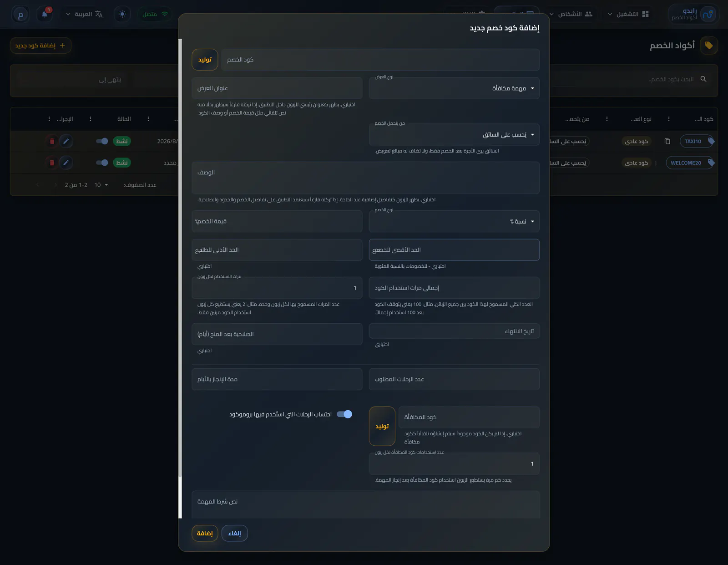Click the متصل connection status chip
Image resolution: width=728 pixels, height=565 pixels.
[155, 14]
